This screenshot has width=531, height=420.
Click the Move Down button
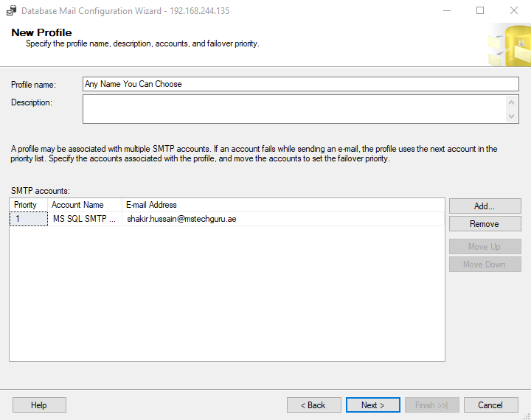[x=485, y=265]
